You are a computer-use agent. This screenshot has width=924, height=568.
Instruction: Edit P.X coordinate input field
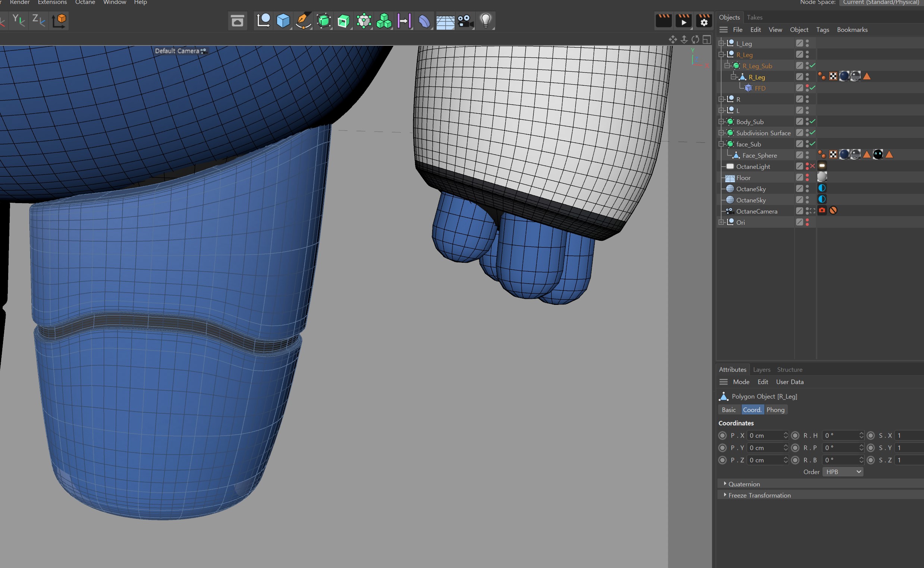pyautogui.click(x=766, y=435)
